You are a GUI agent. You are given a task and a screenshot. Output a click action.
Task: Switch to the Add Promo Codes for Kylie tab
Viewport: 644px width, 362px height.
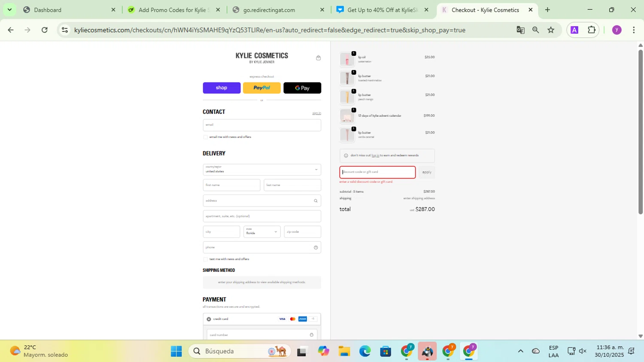(x=174, y=10)
